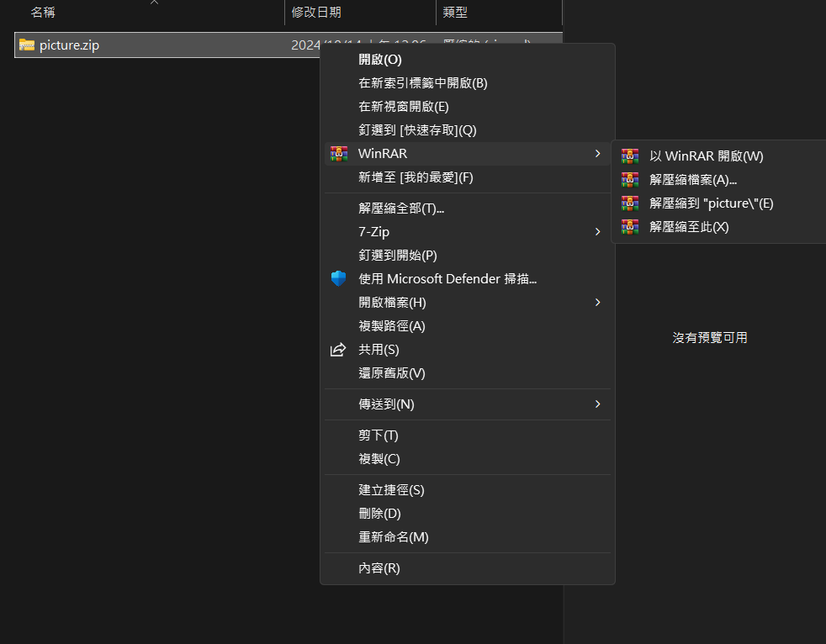The width and height of the screenshot is (826, 644).
Task: Choose 解壓縮全部(T)... menu entry
Action: click(x=401, y=208)
